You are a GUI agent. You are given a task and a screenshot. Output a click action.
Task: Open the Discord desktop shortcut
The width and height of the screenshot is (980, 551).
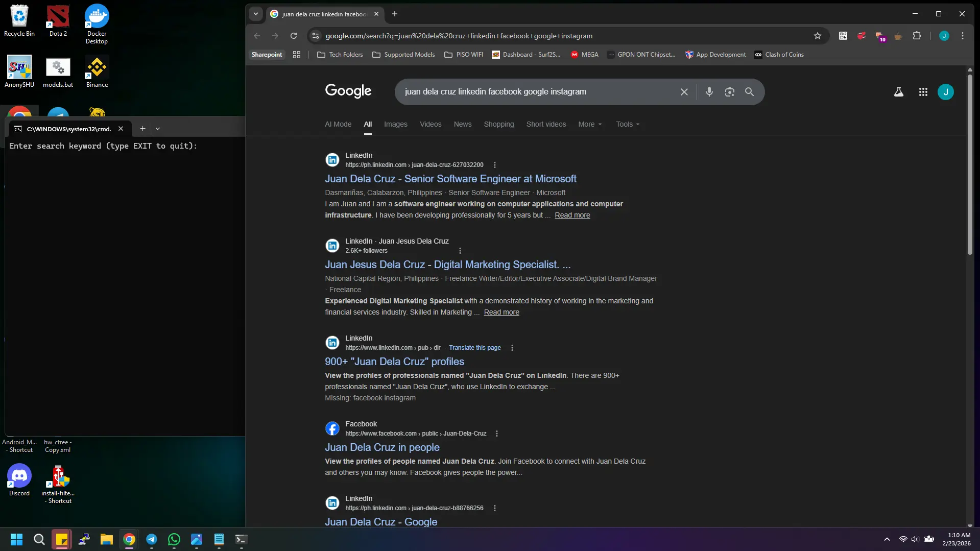click(x=19, y=480)
